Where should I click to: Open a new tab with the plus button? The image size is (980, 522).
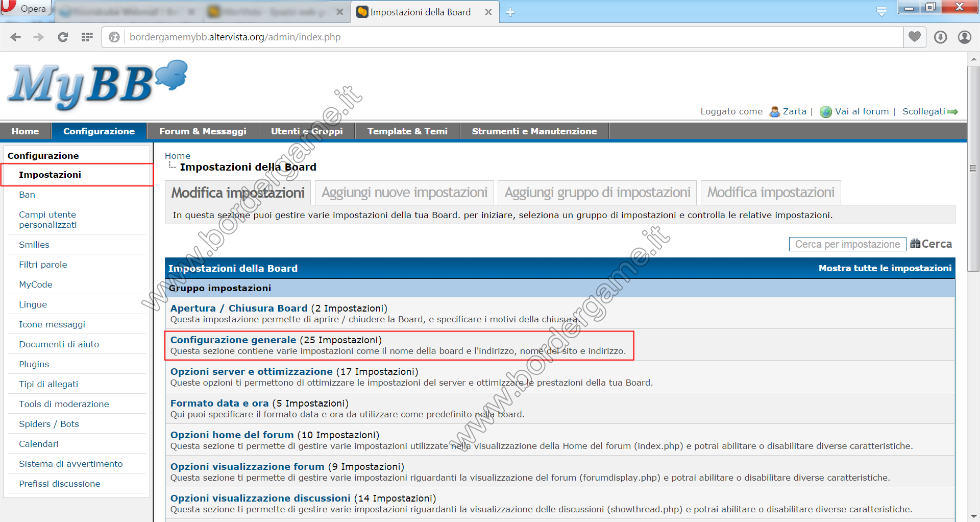pos(510,12)
